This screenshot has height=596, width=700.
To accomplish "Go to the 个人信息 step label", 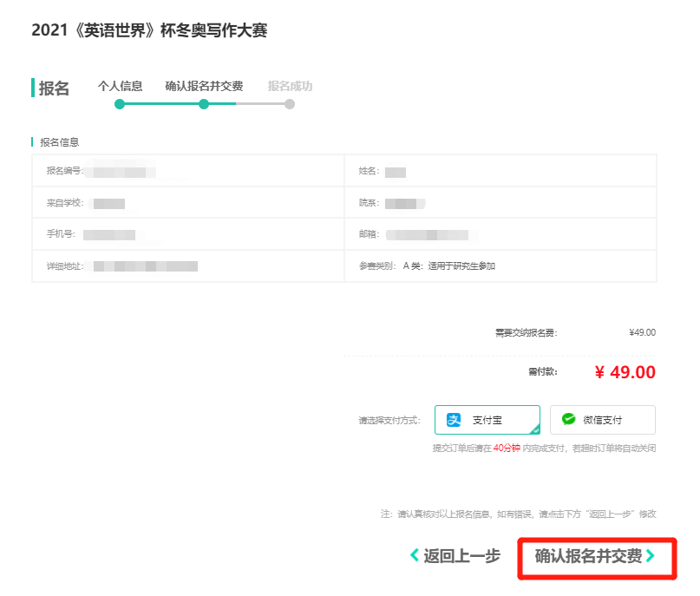I will pyautogui.click(x=120, y=86).
